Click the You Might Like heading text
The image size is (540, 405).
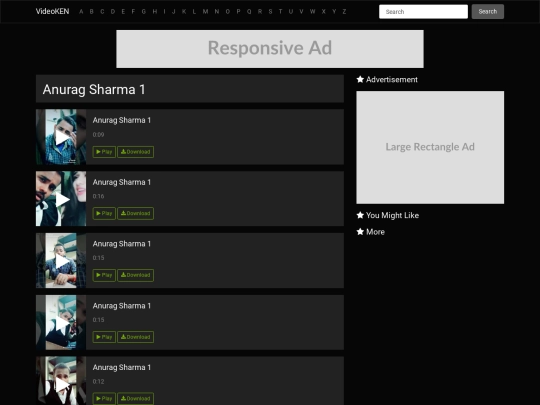pyautogui.click(x=393, y=216)
